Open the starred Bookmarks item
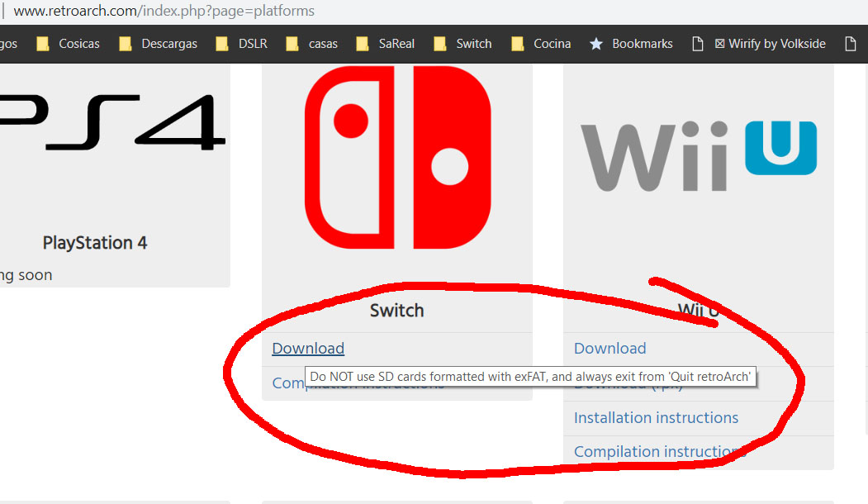The width and height of the screenshot is (868, 504). (631, 44)
